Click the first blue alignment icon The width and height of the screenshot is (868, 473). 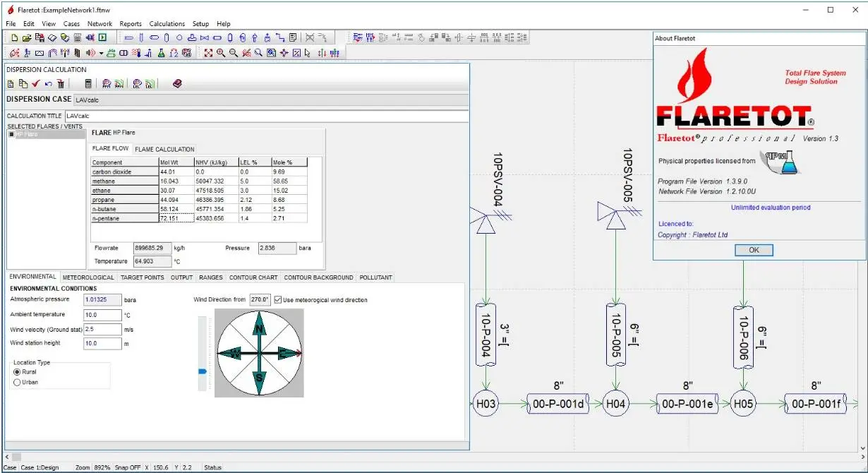357,37
